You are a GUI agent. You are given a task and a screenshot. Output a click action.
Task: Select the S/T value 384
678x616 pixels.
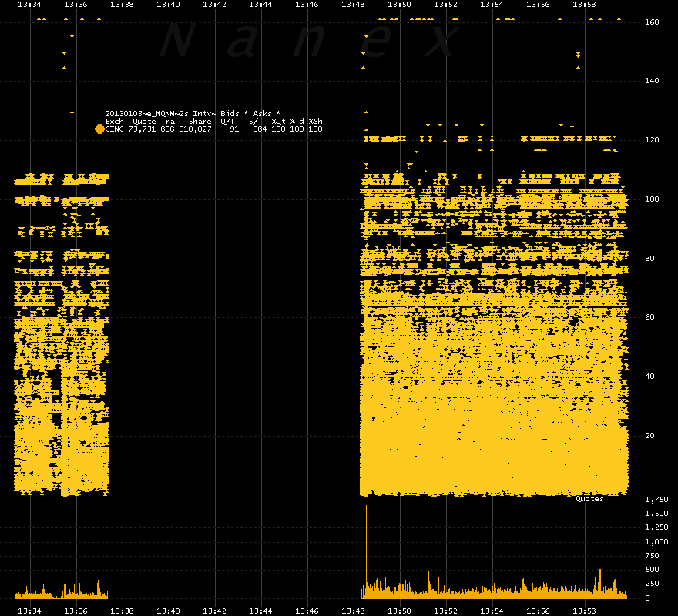260,129
